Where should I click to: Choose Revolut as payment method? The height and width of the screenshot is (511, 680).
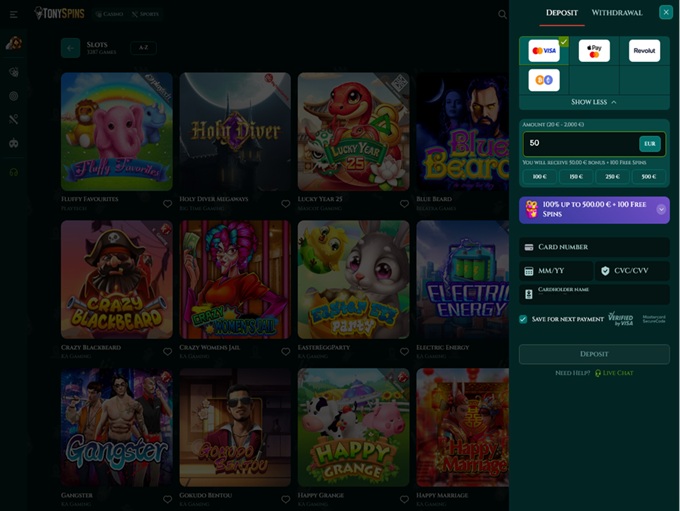[x=644, y=51]
